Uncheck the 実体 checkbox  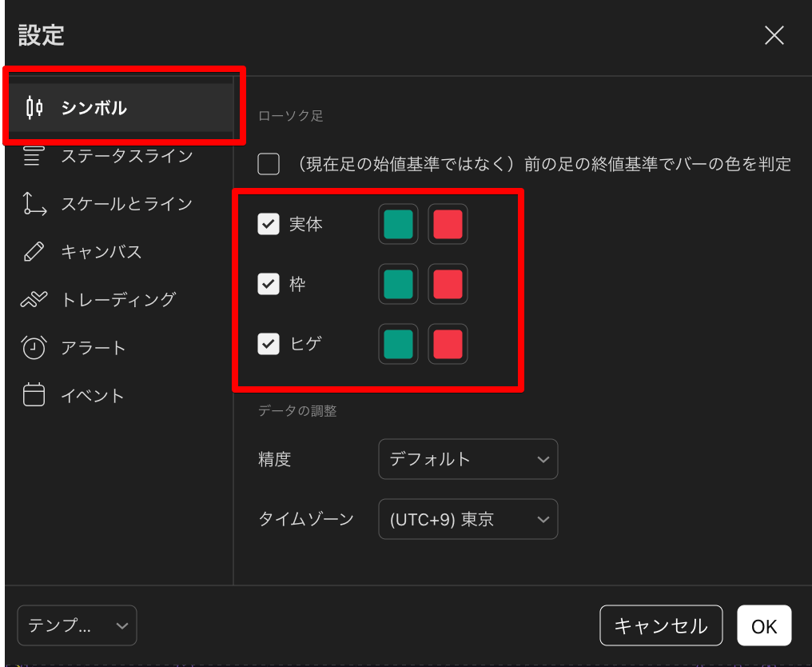269,224
